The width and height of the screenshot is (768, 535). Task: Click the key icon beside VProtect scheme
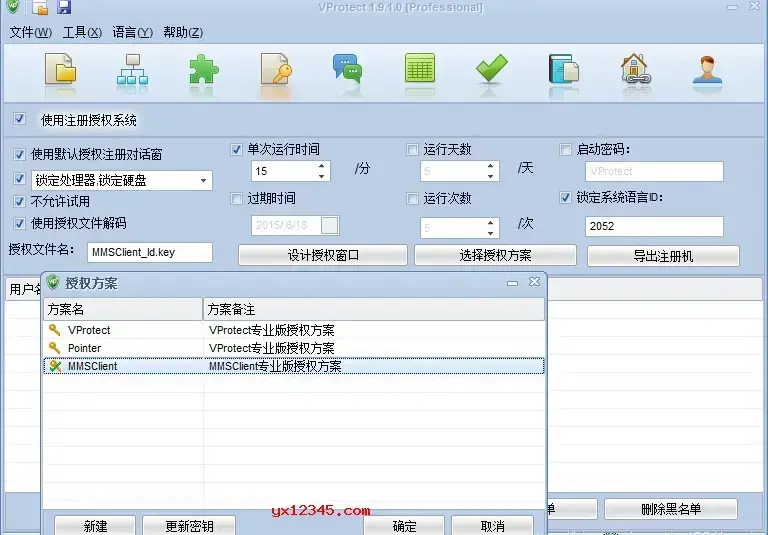pyautogui.click(x=54, y=330)
